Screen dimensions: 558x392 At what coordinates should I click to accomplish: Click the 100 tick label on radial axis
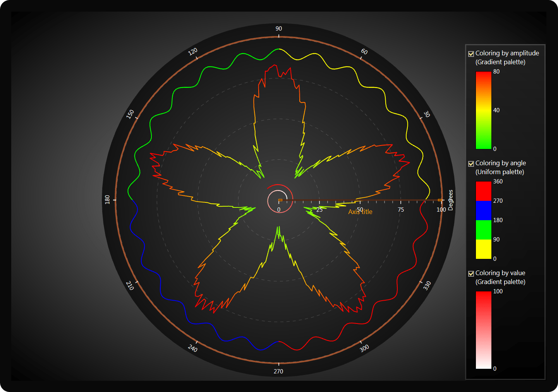pos(441,209)
